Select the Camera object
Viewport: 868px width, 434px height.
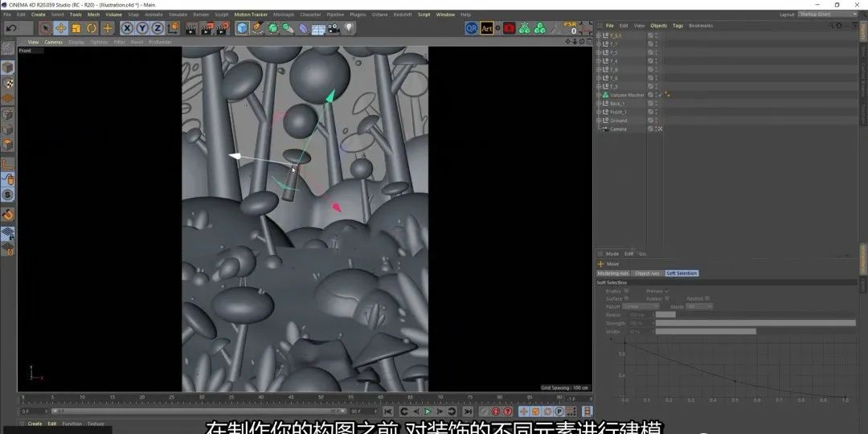(x=618, y=129)
